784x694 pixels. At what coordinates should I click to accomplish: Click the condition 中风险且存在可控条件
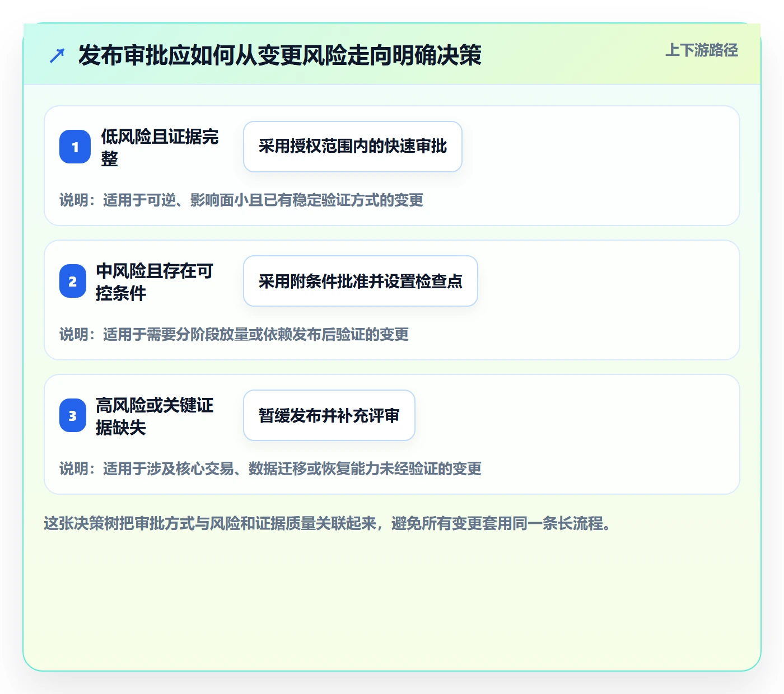tap(155, 282)
